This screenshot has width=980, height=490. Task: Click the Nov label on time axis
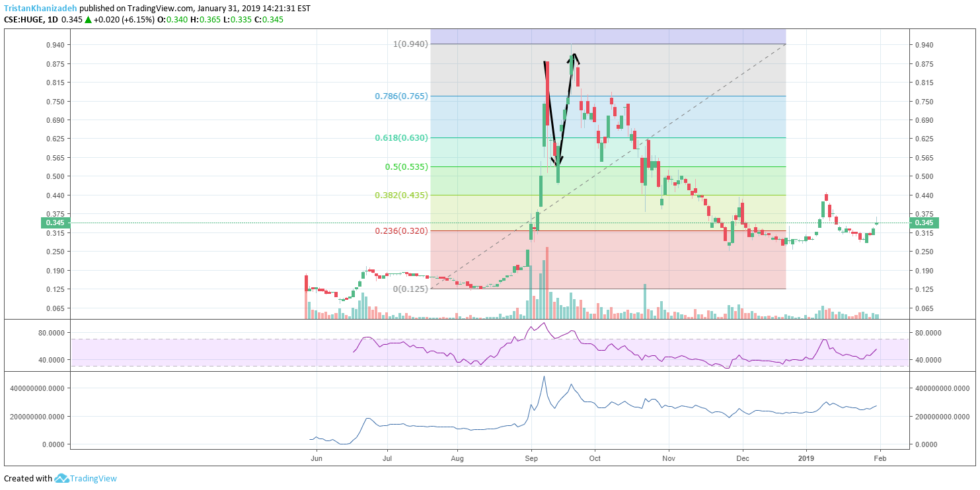669,457
